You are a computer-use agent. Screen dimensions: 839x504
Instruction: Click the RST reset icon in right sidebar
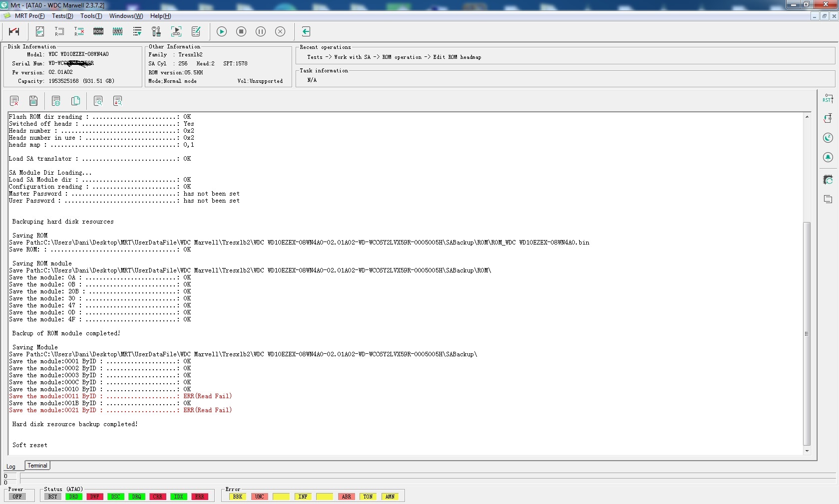828,98
